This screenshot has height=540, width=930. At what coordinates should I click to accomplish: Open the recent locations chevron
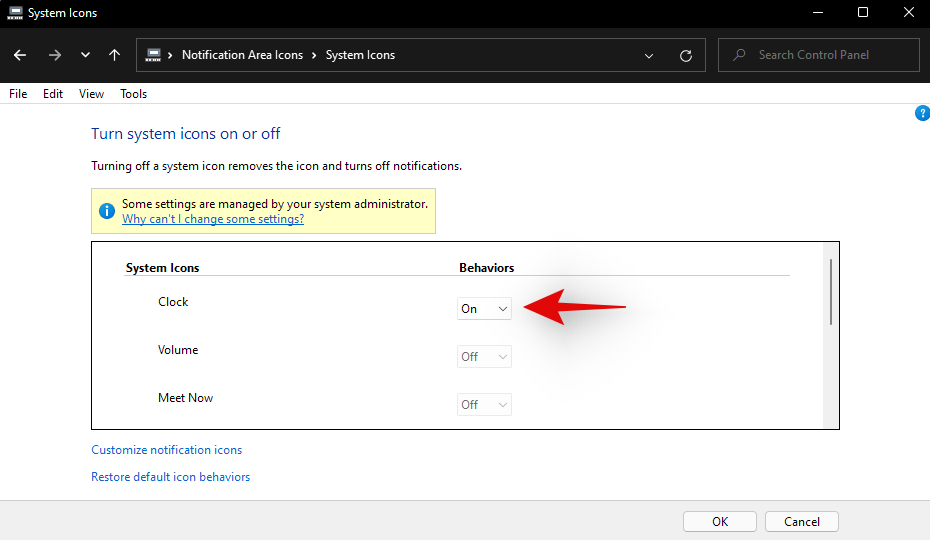[85, 55]
